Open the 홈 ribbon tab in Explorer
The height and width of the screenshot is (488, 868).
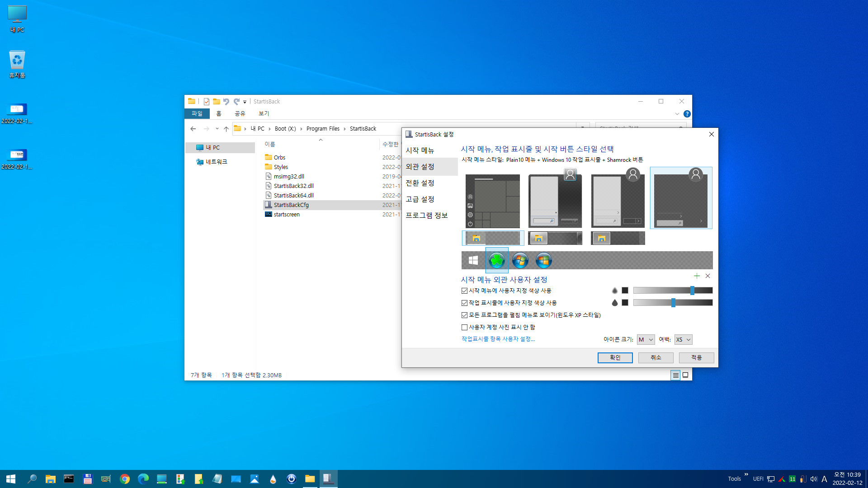[x=219, y=113]
